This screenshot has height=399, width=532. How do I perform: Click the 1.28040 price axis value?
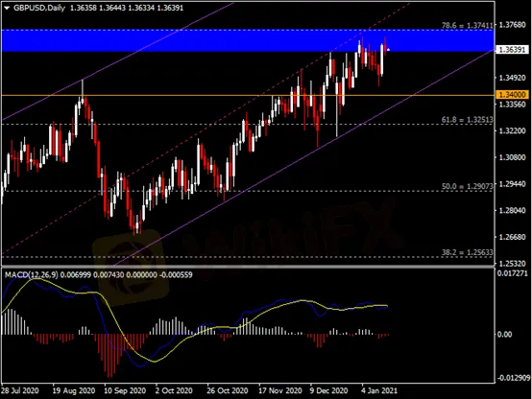click(512, 210)
